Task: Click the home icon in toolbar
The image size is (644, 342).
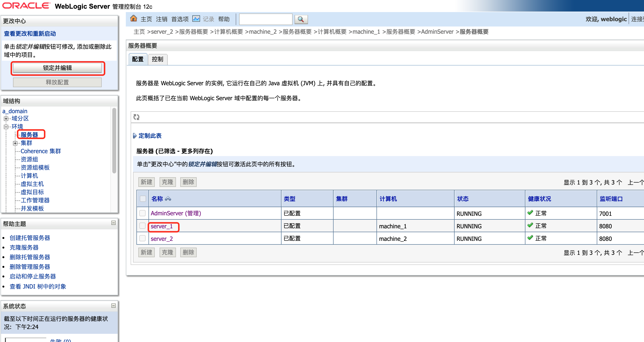Action: pos(134,19)
